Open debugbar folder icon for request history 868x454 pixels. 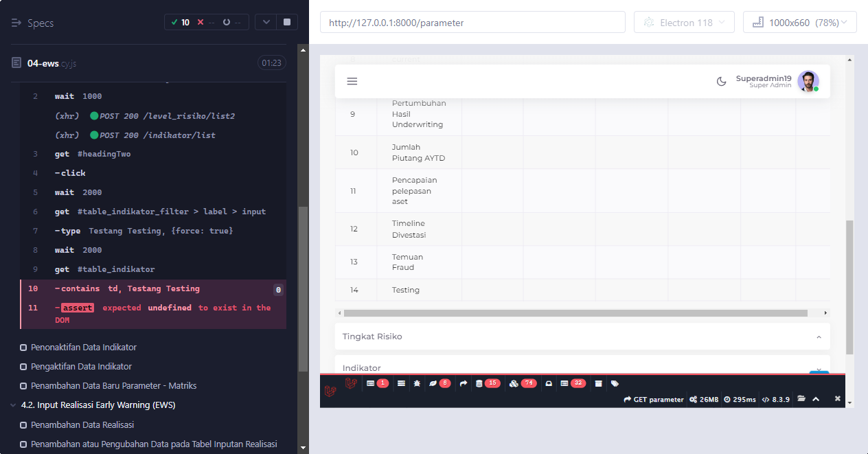coord(801,399)
